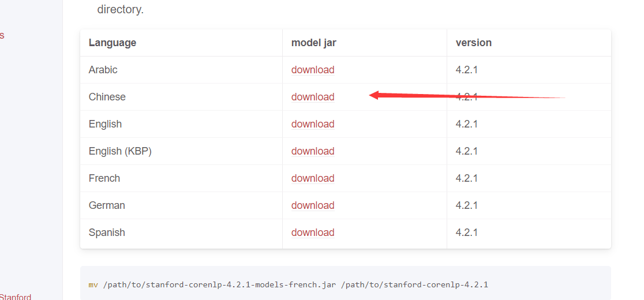Click the Spanish model download link

coord(312,232)
